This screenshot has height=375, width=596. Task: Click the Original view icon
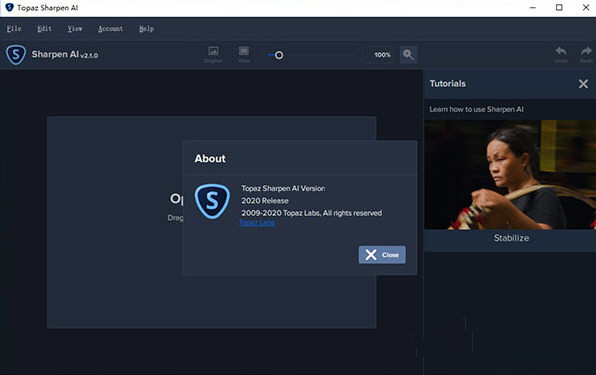click(x=213, y=51)
